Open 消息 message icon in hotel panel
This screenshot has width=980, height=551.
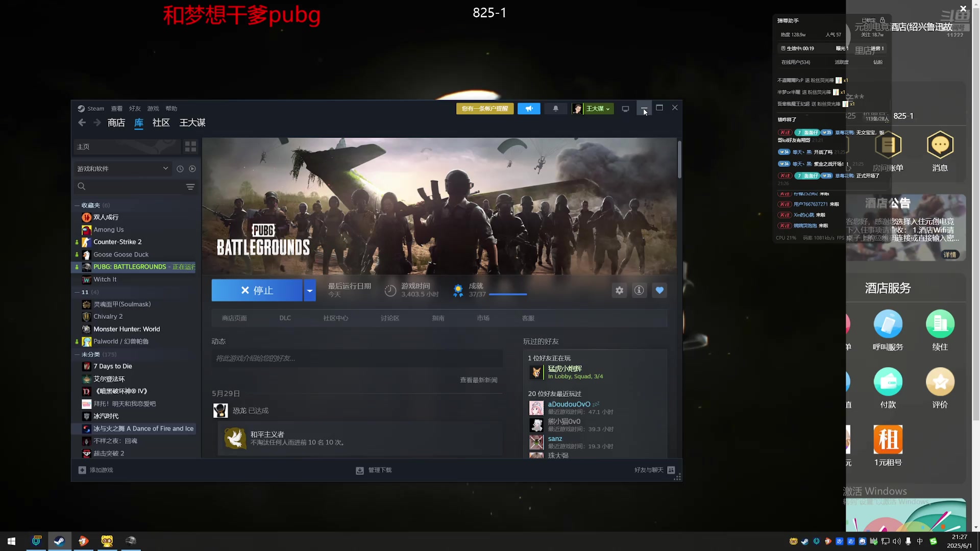940,145
